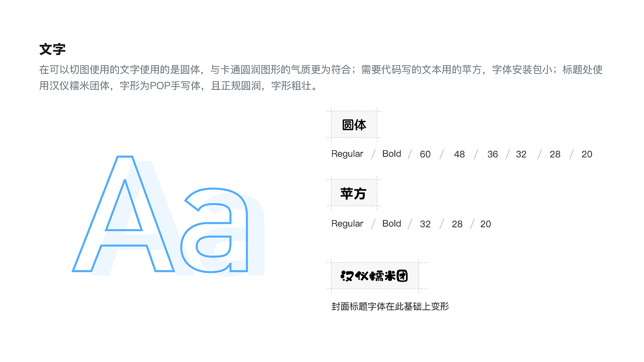Screen dimensions: 644x362
Task: Click size 48 in 圆体 row
Action: (x=459, y=154)
